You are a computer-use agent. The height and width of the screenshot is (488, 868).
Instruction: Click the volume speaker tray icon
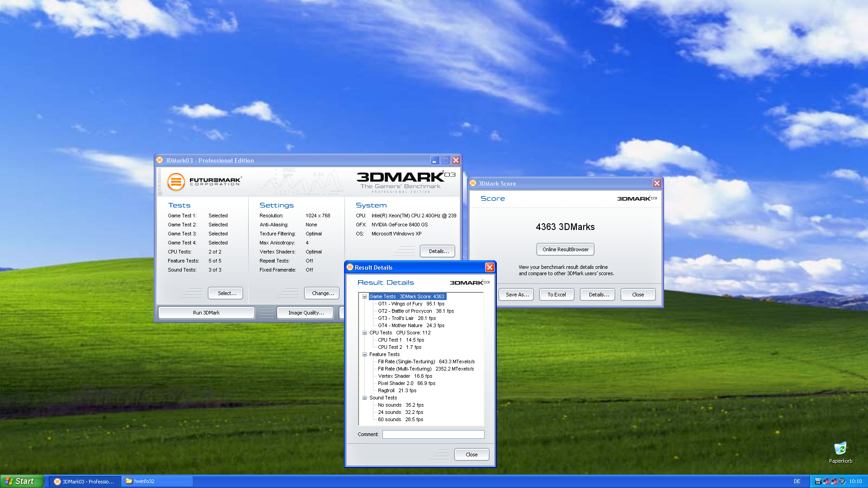[x=842, y=481]
